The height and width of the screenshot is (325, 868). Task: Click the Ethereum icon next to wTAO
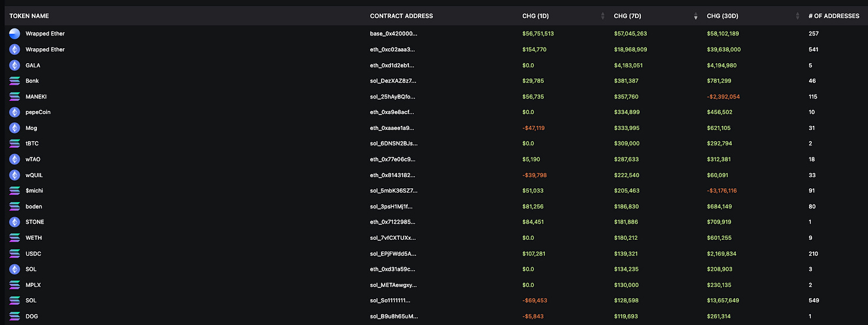coord(15,159)
